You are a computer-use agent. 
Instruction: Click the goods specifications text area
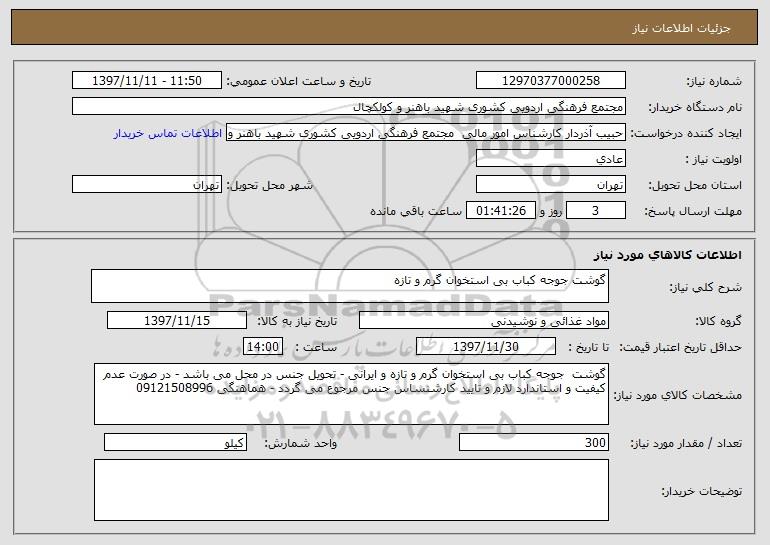351,394
